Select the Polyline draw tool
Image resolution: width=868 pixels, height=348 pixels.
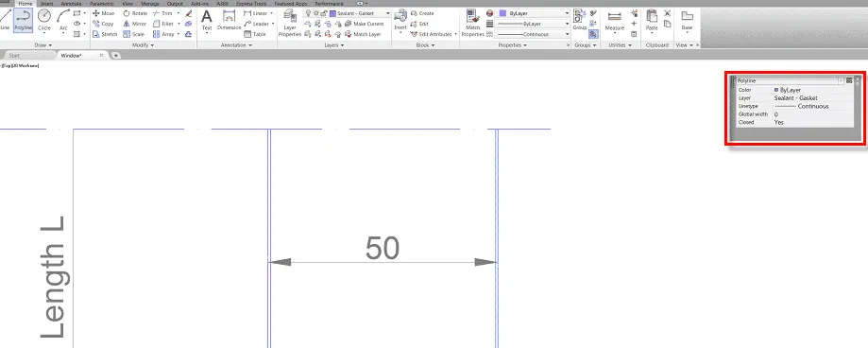tap(23, 20)
